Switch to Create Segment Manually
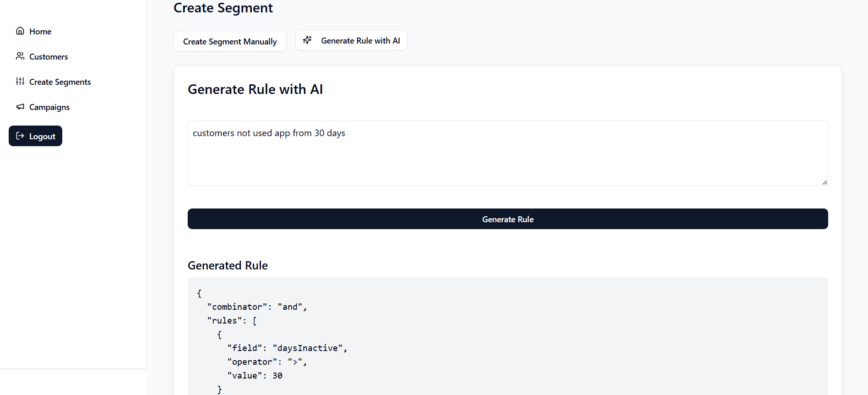This screenshot has height=395, width=868. 230,41
